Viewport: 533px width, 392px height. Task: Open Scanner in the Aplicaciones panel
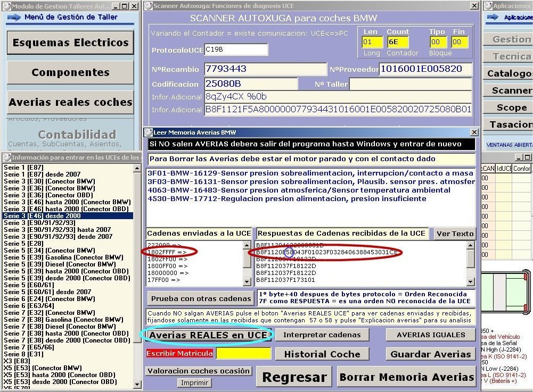pos(508,90)
